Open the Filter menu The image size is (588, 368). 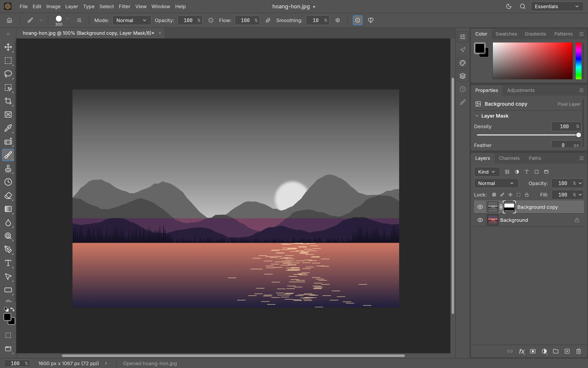tap(124, 7)
